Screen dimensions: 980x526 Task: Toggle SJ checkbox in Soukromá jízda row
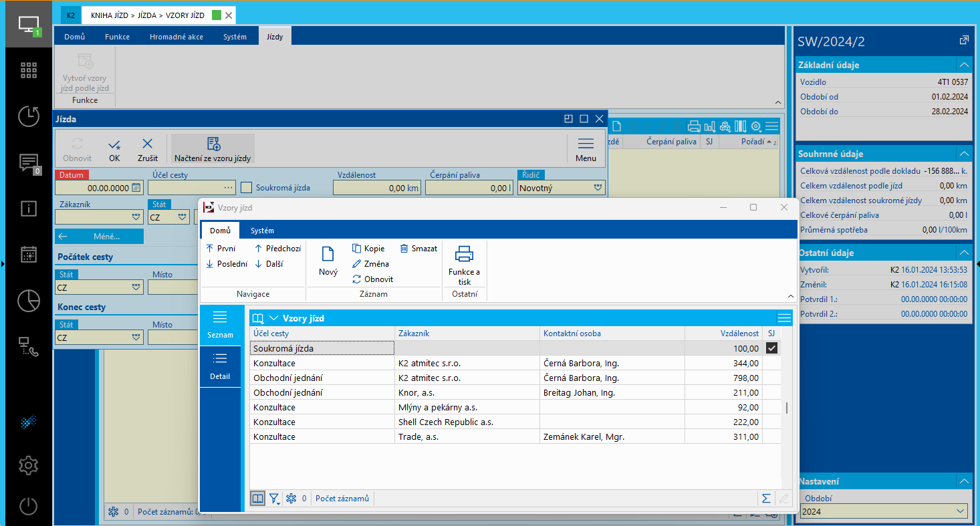coord(771,348)
